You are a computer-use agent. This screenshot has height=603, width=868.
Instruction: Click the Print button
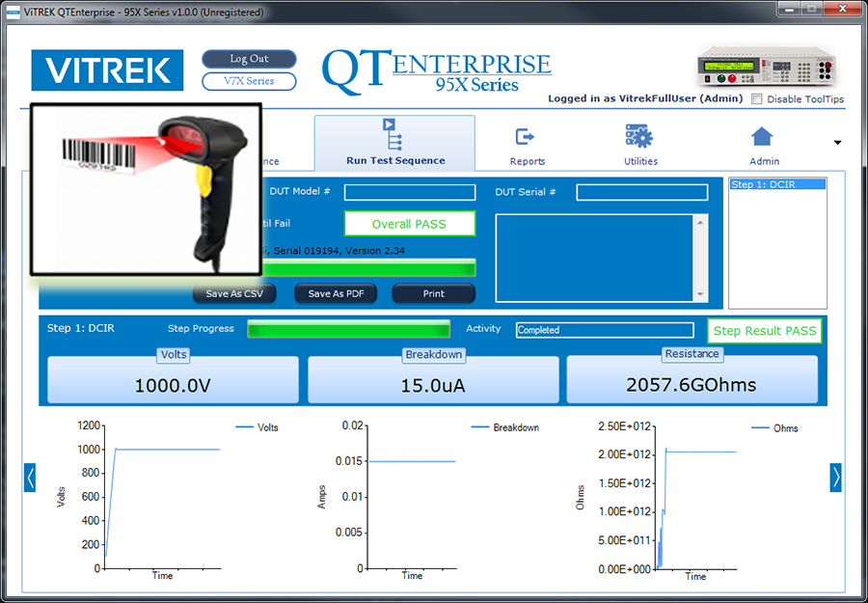click(x=434, y=293)
